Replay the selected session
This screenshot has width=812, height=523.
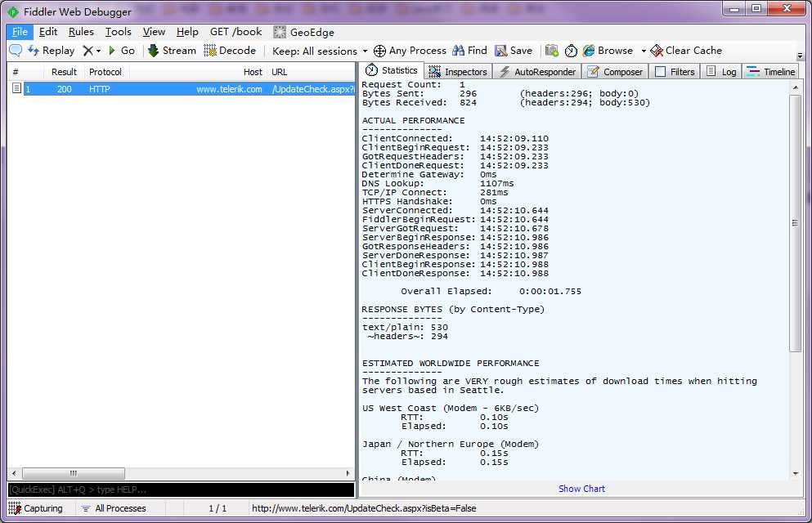point(52,50)
